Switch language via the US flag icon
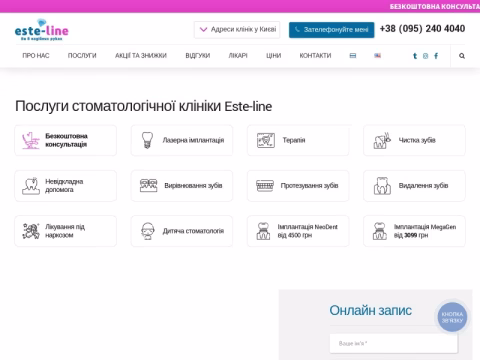The image size is (480, 360). [x=377, y=56]
